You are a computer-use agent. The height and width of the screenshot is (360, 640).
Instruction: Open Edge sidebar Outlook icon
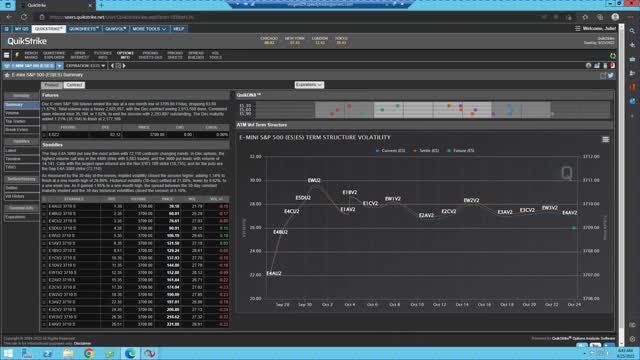(x=632, y=101)
